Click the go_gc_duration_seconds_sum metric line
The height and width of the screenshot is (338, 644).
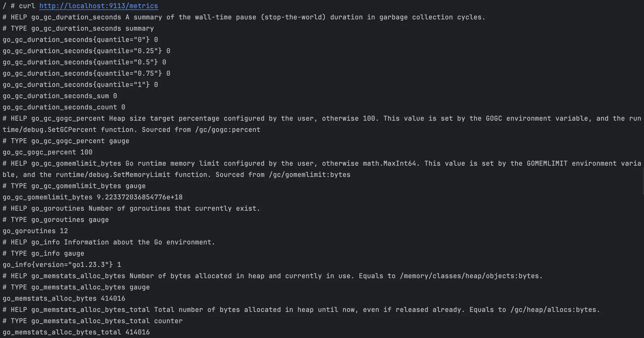click(60, 96)
